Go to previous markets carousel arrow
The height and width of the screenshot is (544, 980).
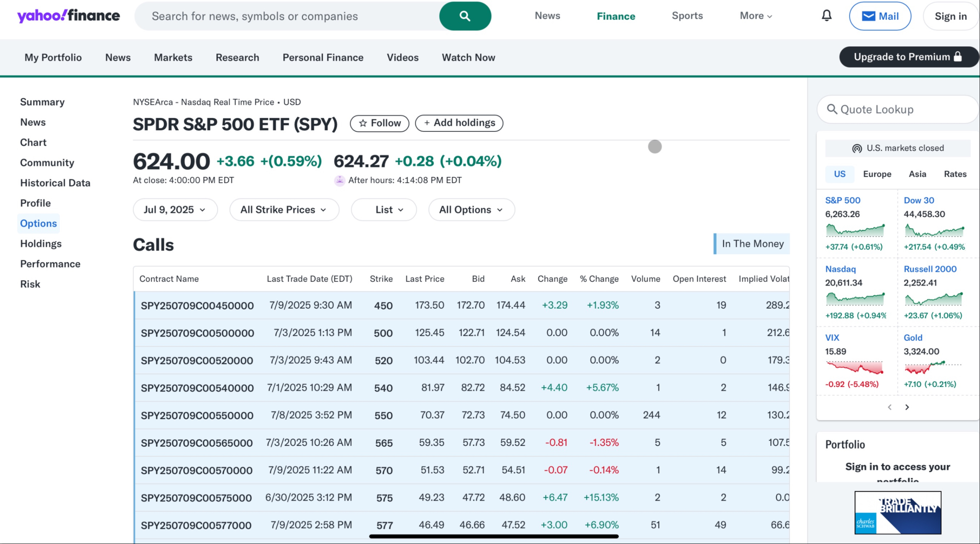890,407
